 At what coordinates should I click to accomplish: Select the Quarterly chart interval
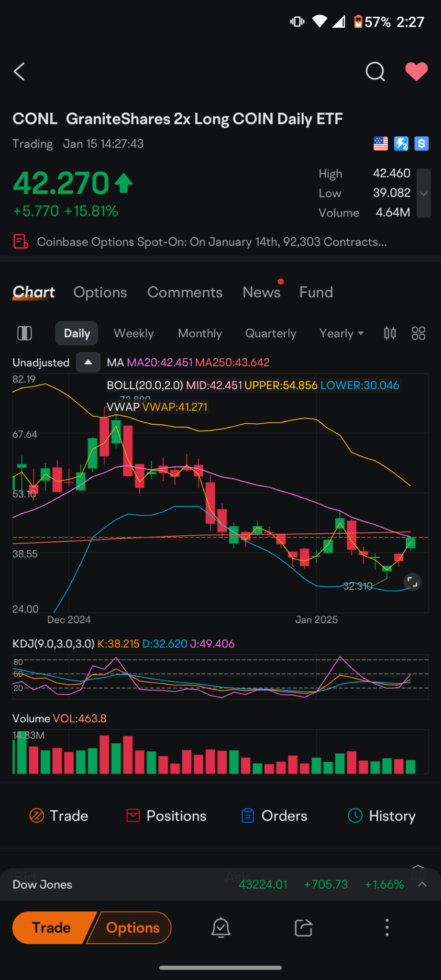271,333
